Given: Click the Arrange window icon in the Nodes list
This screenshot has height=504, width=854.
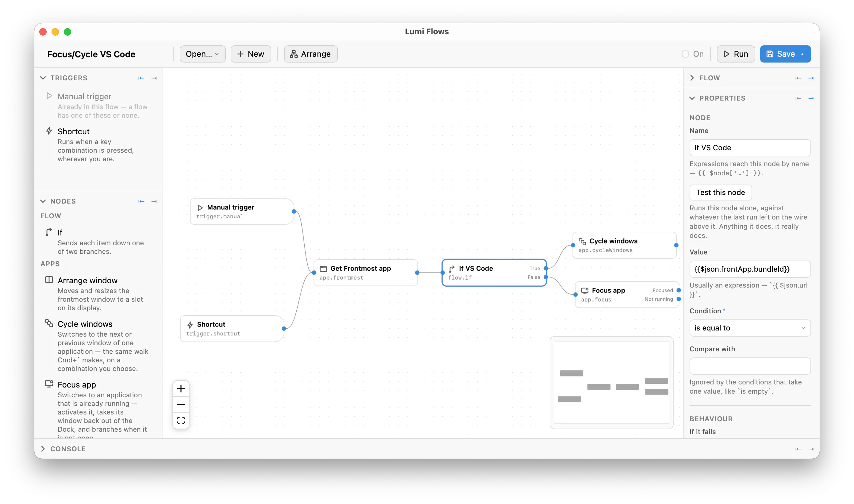Looking at the screenshot, I should 49,280.
